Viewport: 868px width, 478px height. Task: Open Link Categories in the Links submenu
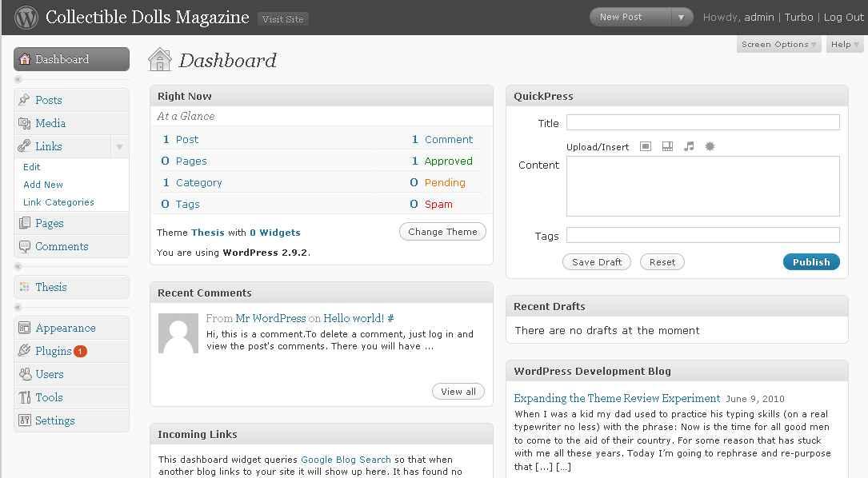pos(58,202)
